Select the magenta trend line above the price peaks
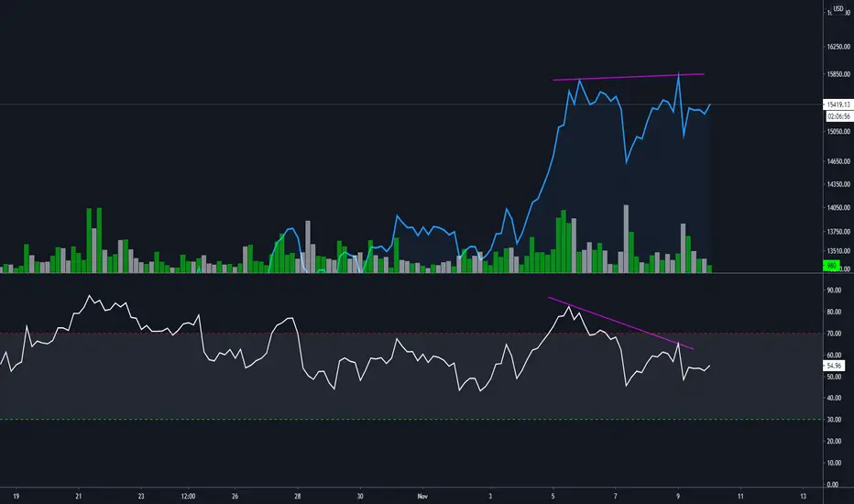Screen dimensions: 854x504 (x=629, y=77)
